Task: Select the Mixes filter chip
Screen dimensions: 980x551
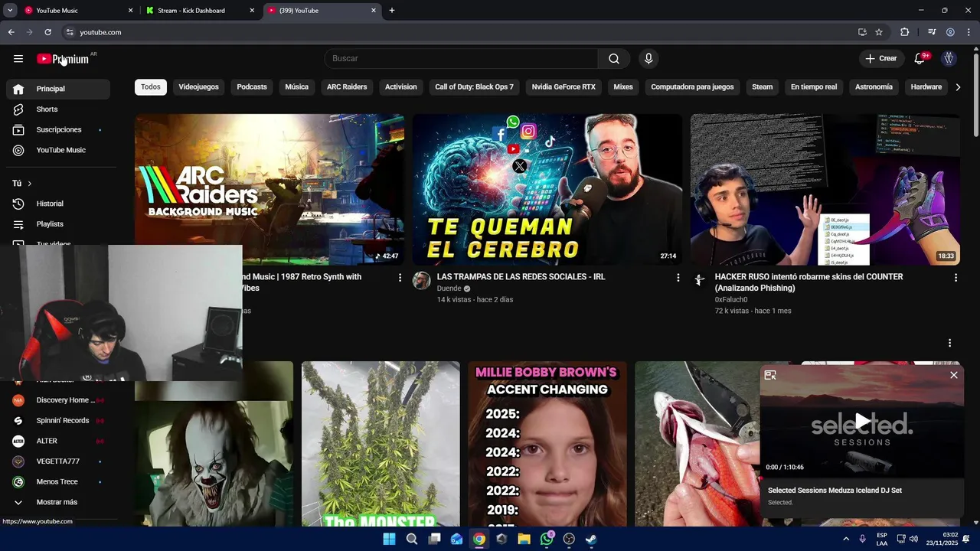Action: pos(623,86)
